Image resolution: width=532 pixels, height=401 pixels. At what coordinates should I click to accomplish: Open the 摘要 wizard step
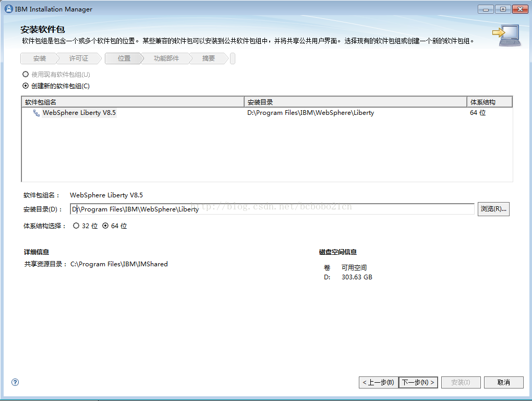(208, 58)
